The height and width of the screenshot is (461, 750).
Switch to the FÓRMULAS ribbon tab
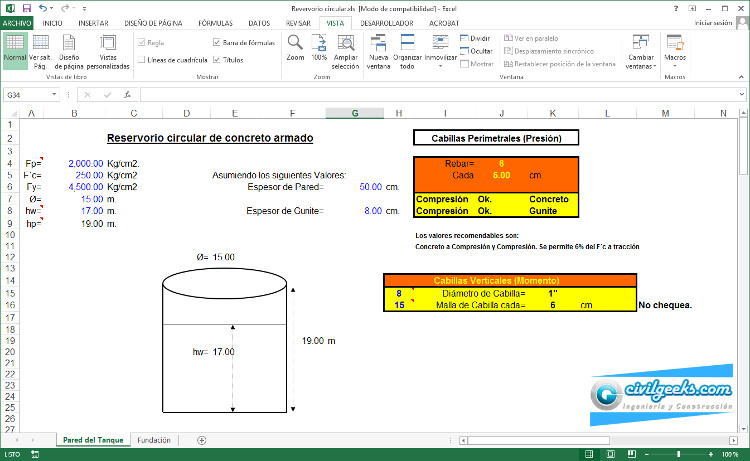click(x=215, y=21)
